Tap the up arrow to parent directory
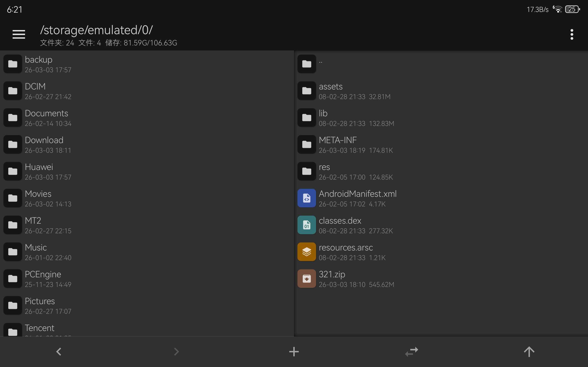Screen dimensions: 588x367 529,351
